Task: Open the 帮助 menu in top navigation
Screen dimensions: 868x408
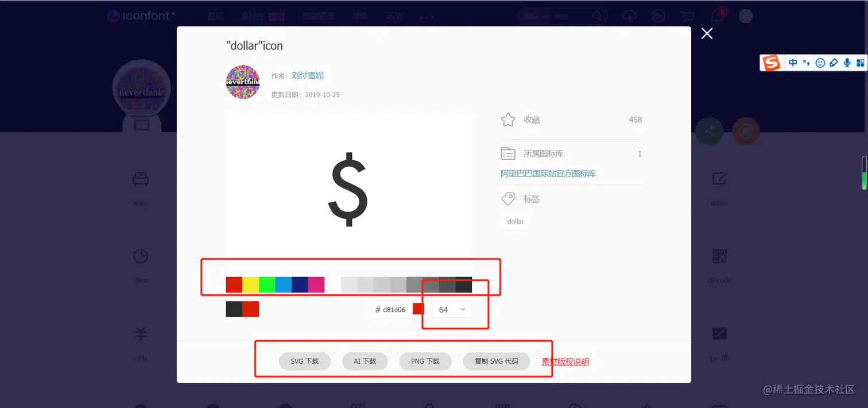Action: pos(359,16)
